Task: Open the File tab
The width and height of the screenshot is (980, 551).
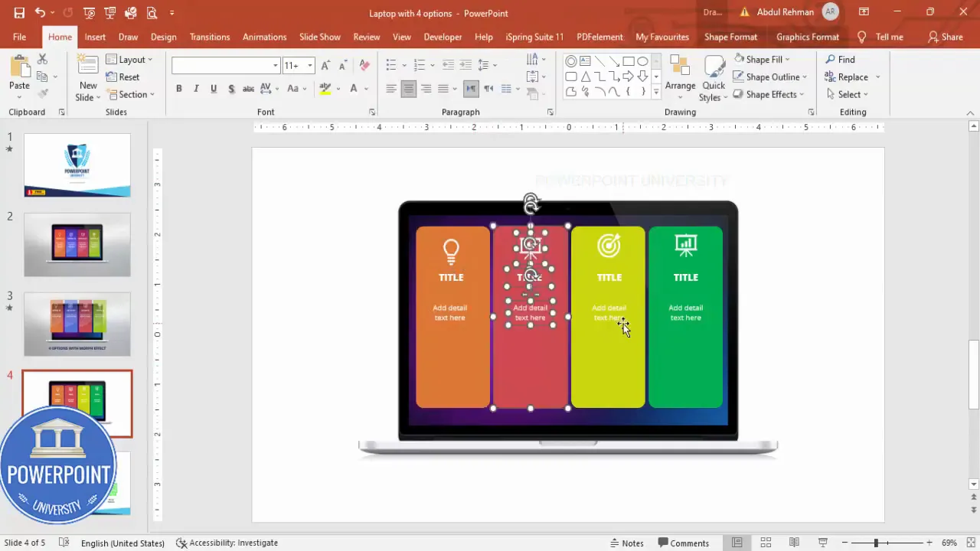Action: [x=20, y=37]
